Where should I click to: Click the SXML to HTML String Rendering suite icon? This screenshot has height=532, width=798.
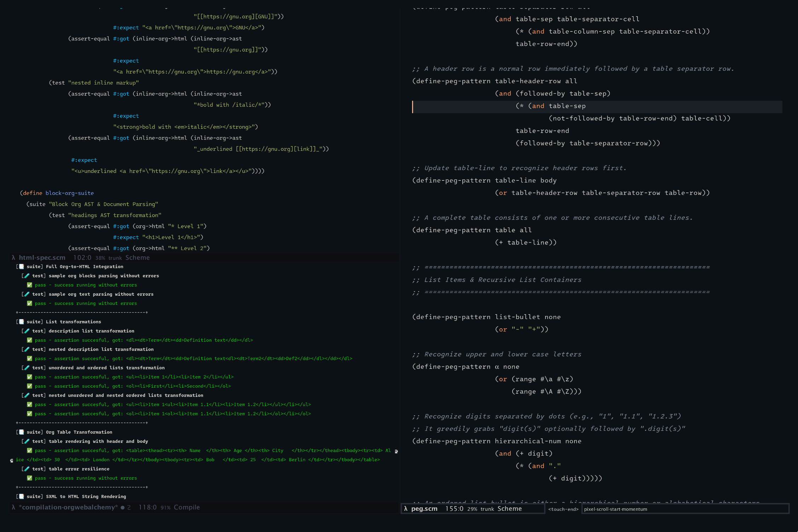point(21,497)
